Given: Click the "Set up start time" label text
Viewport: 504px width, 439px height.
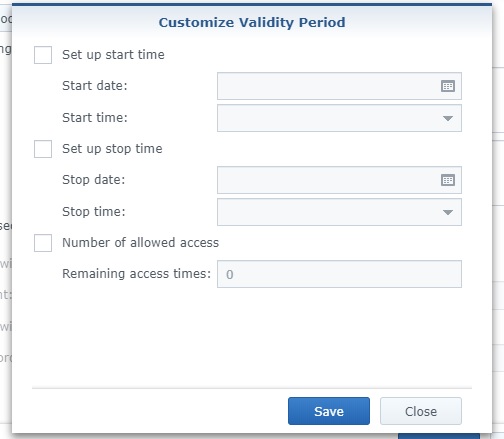Looking at the screenshot, I should (113, 55).
